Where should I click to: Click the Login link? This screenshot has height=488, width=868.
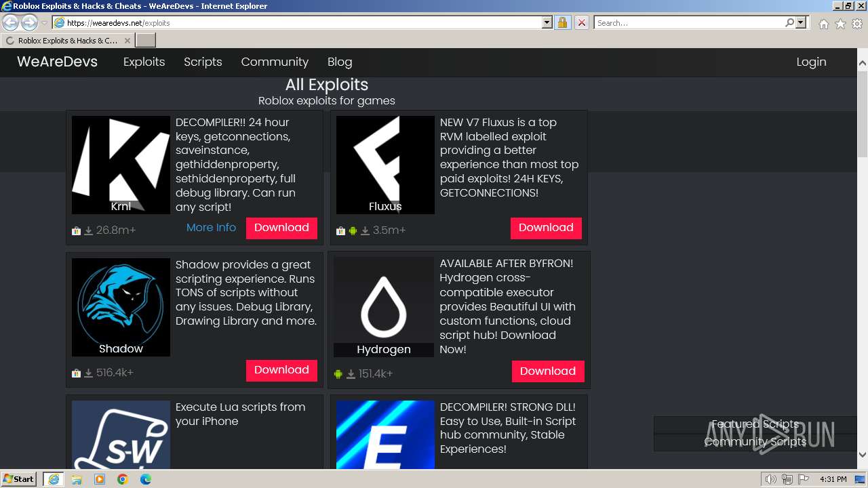[811, 62]
